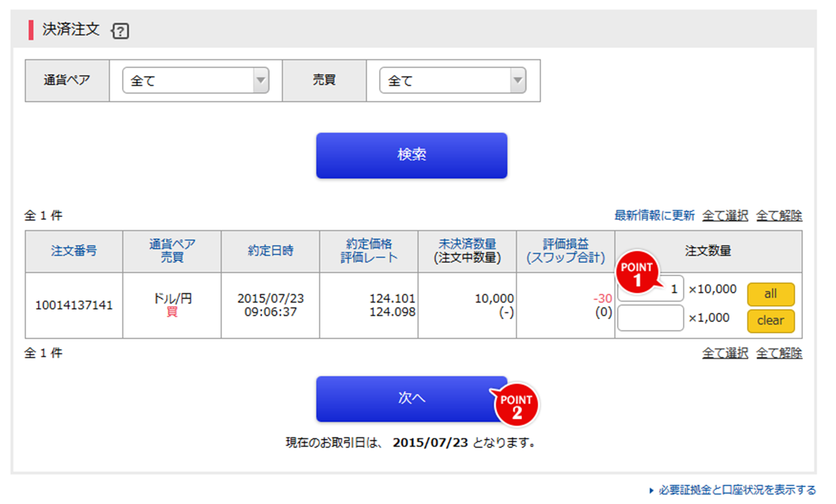The width and height of the screenshot is (836, 504).
Task: Open the help for 決済注文 section
Action: pos(121,31)
